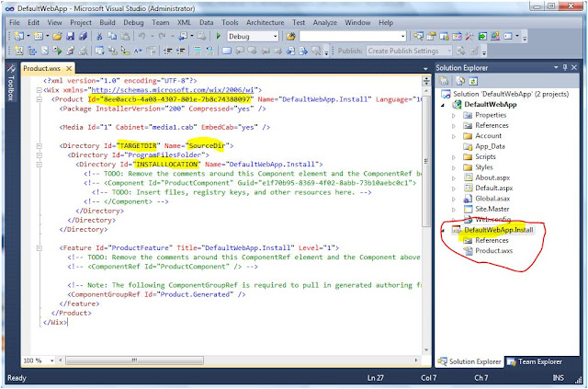
Task: Collapse the TARGETDIR Directory outlining box
Action: (x=39, y=145)
